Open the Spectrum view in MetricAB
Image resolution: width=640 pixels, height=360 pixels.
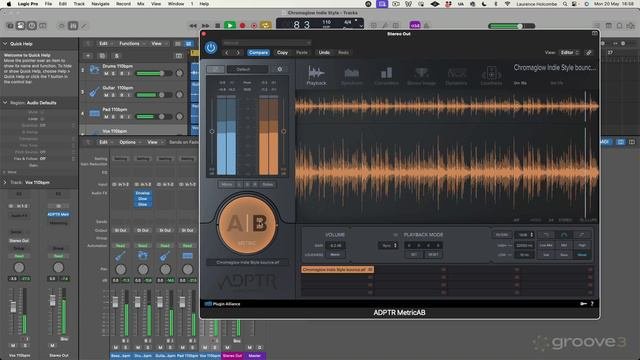351,76
